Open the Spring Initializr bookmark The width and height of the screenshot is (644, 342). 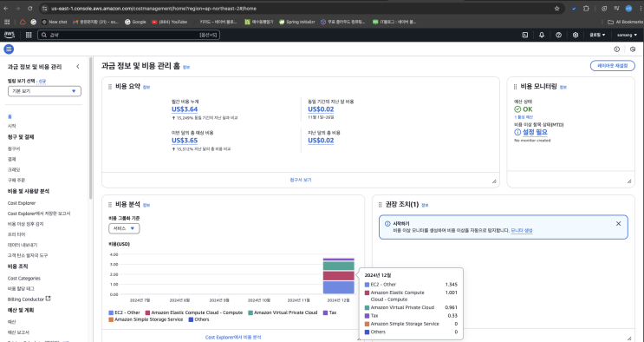pos(297,22)
